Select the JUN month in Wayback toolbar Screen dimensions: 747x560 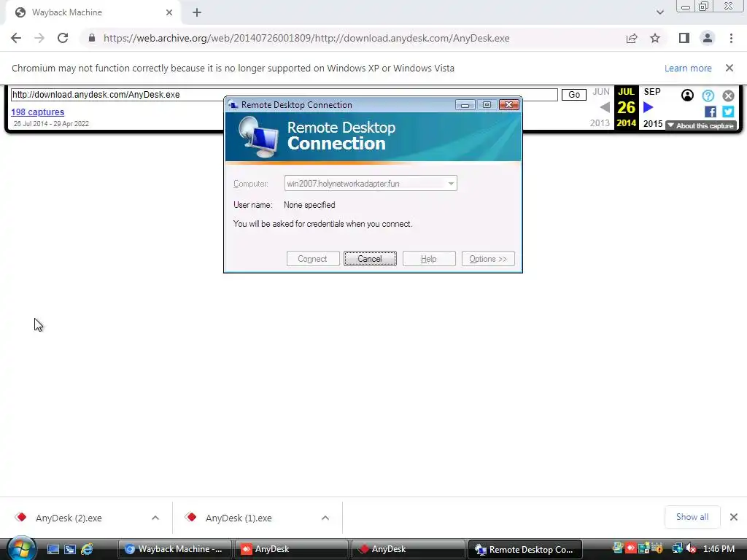[x=601, y=91]
